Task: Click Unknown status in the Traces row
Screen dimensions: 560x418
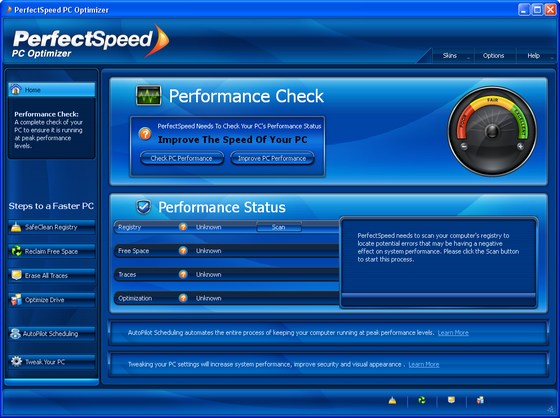Action: [209, 274]
